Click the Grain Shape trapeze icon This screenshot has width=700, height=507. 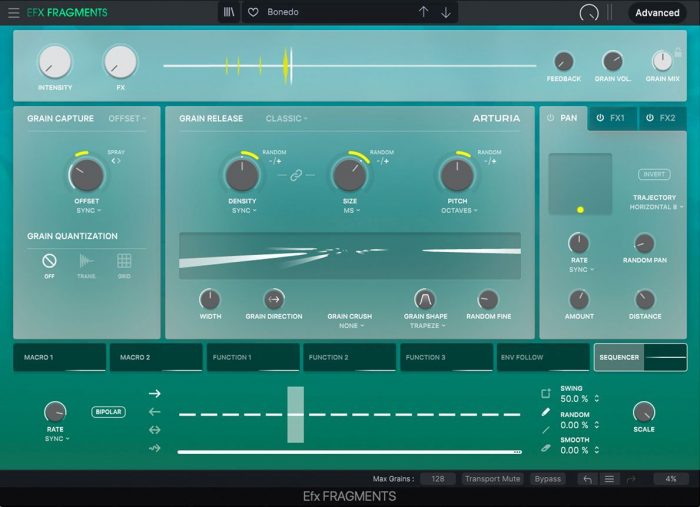tap(425, 299)
